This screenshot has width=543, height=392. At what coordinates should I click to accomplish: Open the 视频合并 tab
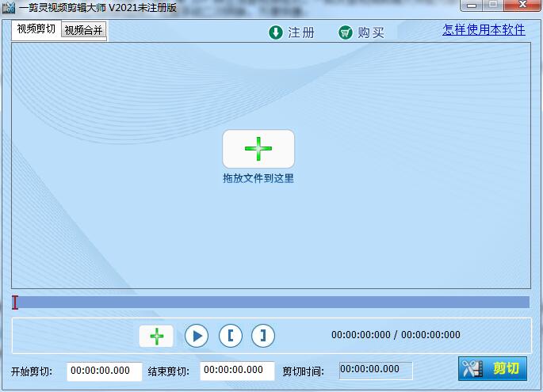tap(83, 30)
